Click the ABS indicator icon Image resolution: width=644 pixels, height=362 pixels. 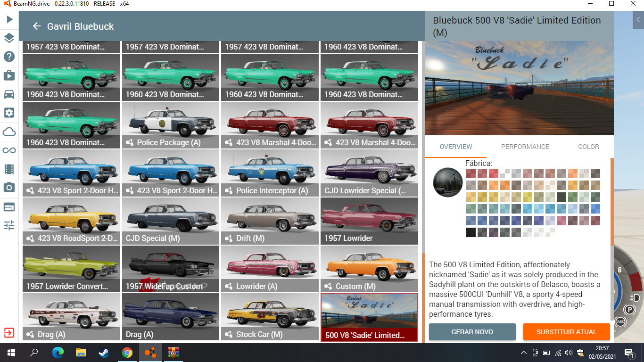click(620, 322)
